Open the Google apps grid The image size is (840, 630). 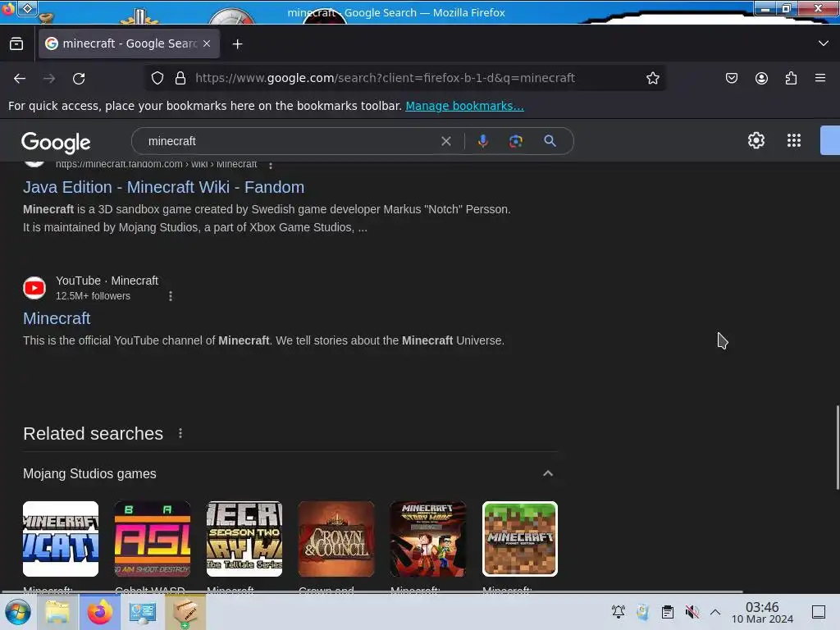tap(794, 140)
